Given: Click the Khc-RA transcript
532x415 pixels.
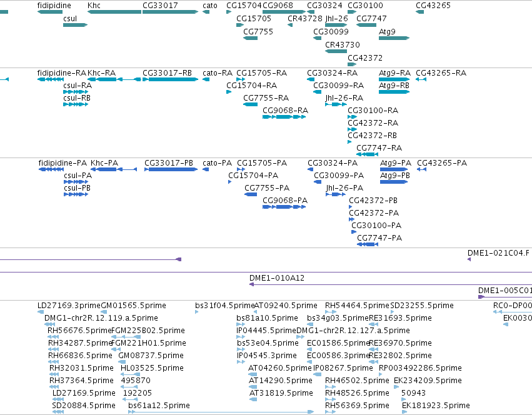Looking at the screenshot, I should [114, 79].
